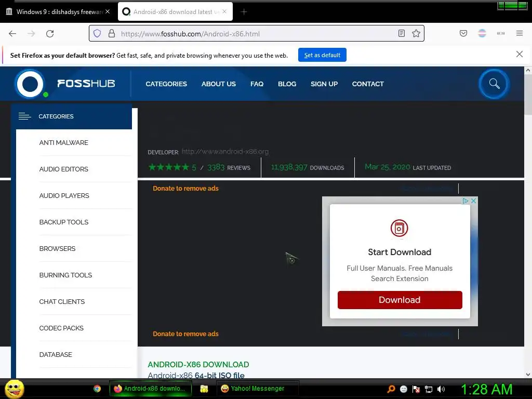Select AUDIO PLAYERS category
The height and width of the screenshot is (399, 532).
(x=64, y=196)
